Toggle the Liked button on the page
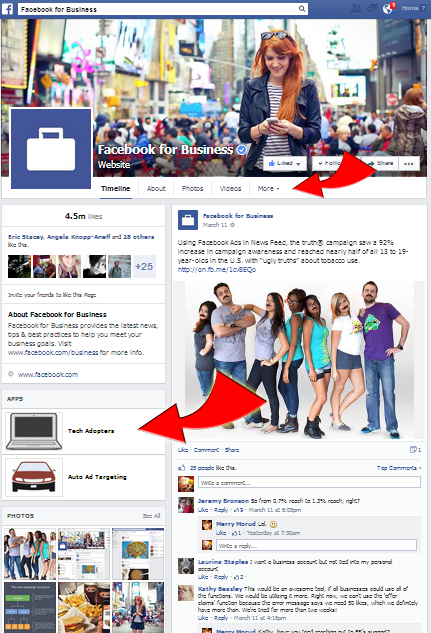Viewport: 431px width, 633px height. point(285,163)
